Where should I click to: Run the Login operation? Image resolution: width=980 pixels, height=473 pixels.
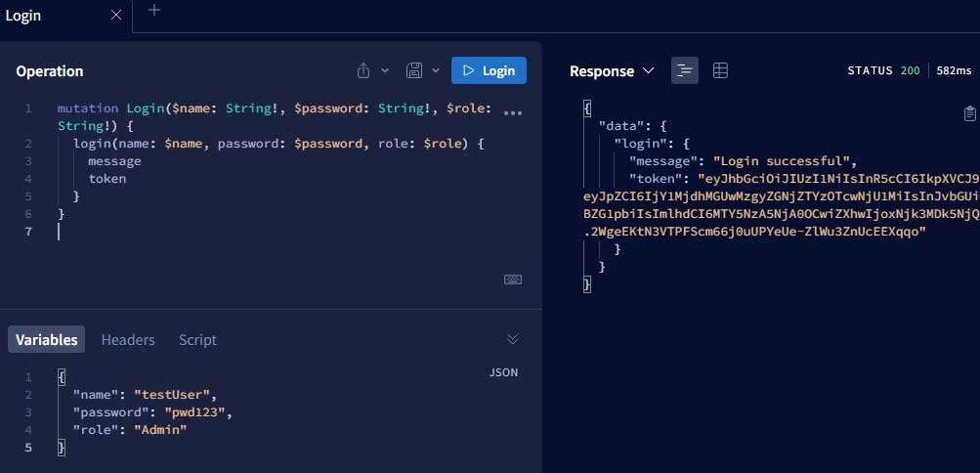pos(489,70)
